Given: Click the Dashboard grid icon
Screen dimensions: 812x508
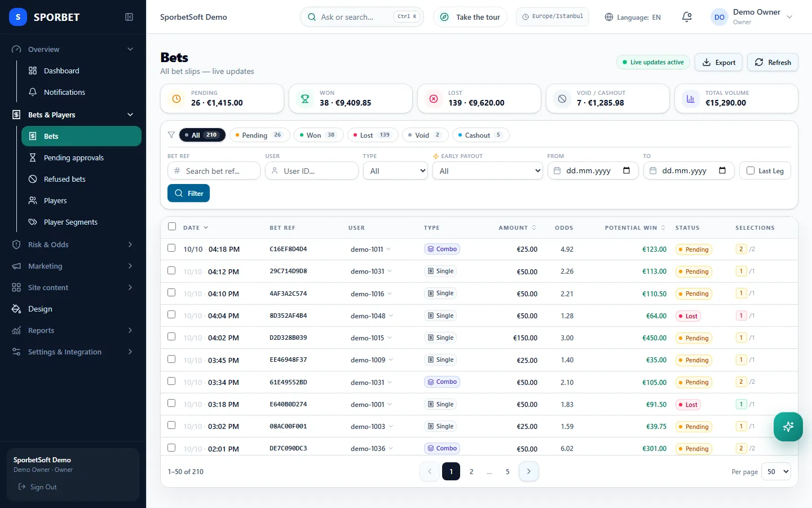Looking at the screenshot, I should pos(33,71).
